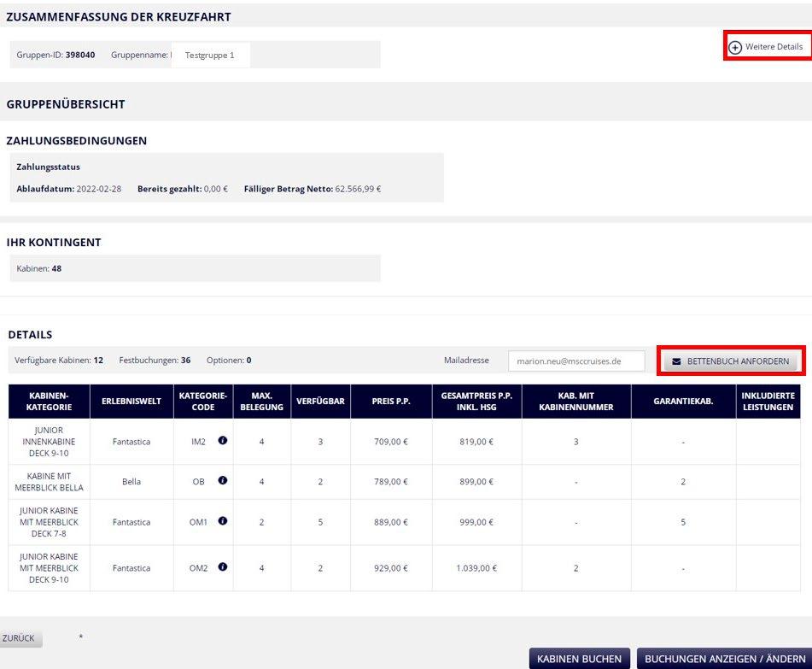The image size is (812, 669).
Task: Open info icon beside the OB code
Action: coord(223,480)
